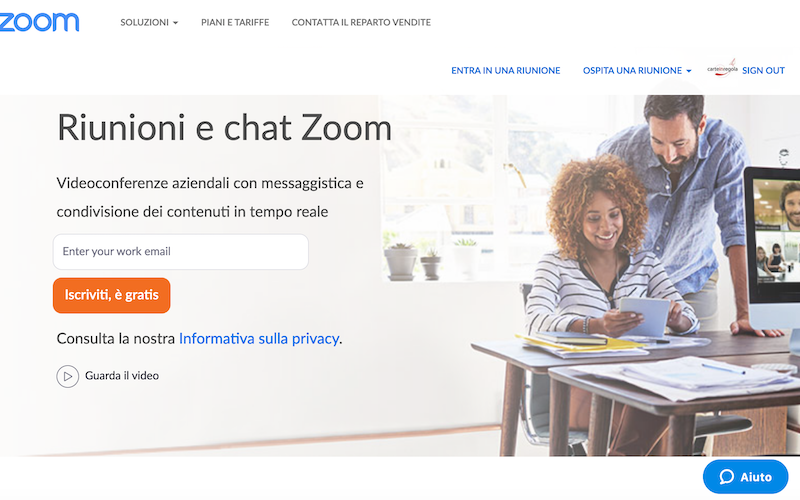Select Entra in una riunione
Screen dimensions: 800x500
[506, 70]
